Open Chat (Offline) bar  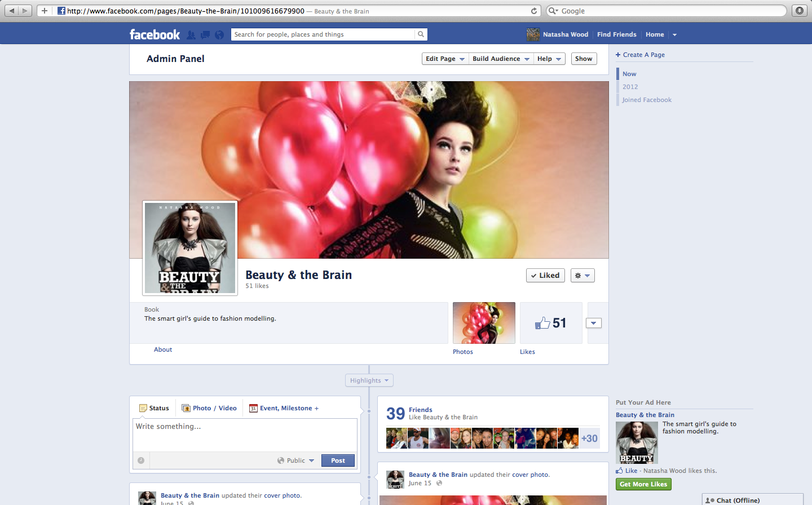click(753, 500)
